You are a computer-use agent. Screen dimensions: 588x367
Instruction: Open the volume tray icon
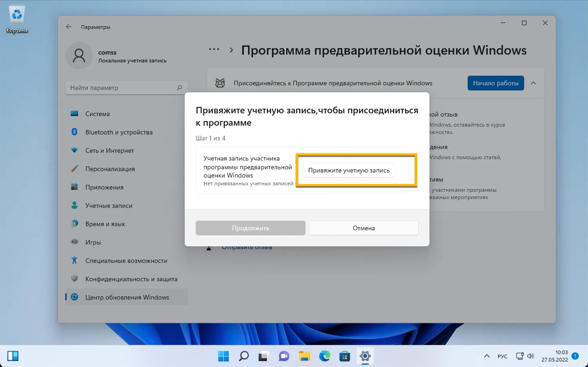pyautogui.click(x=531, y=356)
